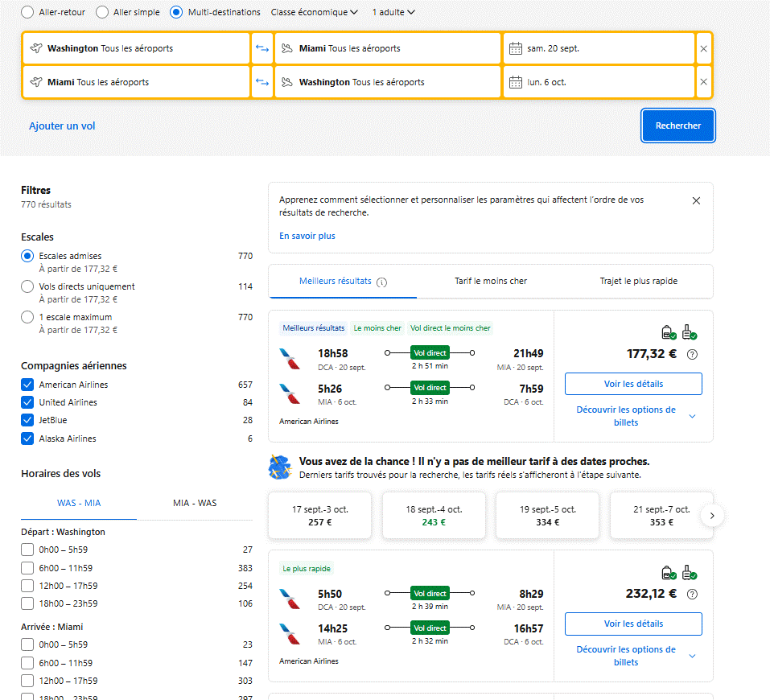Dismiss the search order information banner
Image resolution: width=770 pixels, height=700 pixels.
(696, 200)
